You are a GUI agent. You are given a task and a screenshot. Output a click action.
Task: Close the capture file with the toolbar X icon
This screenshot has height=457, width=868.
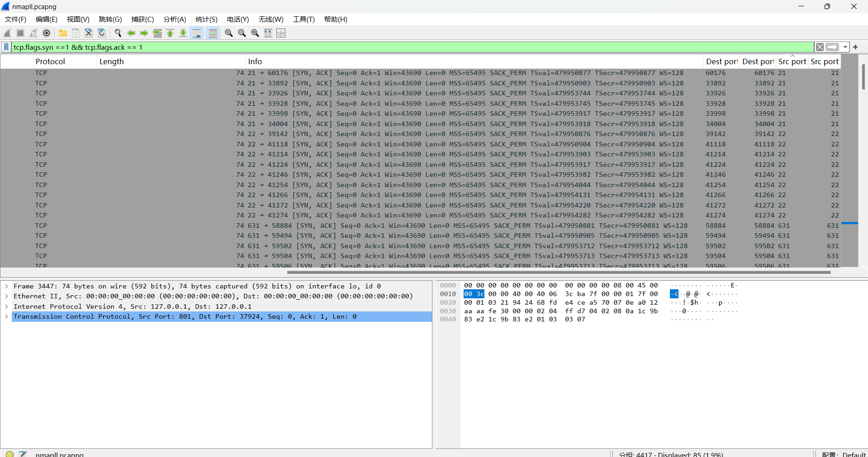(x=89, y=33)
